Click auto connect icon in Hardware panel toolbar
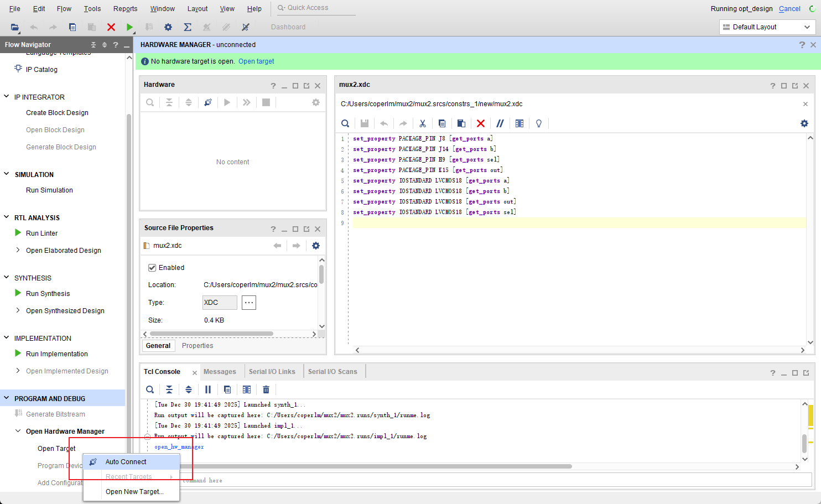 coord(208,102)
